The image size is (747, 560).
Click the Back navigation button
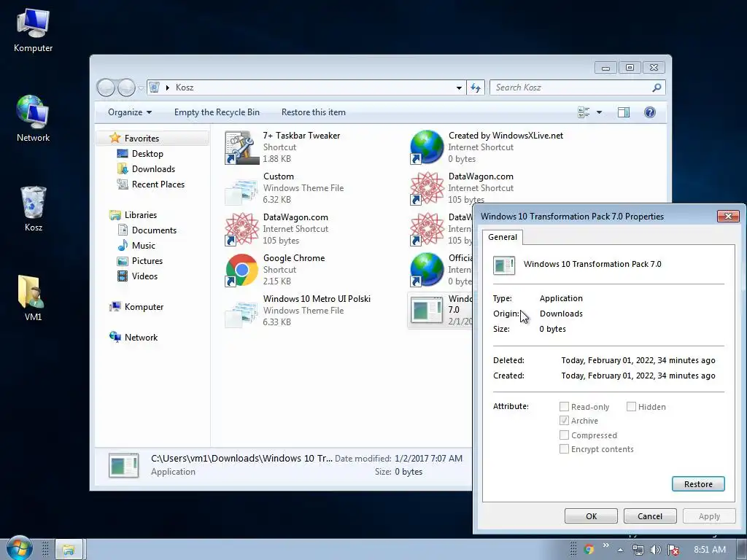tap(106, 87)
